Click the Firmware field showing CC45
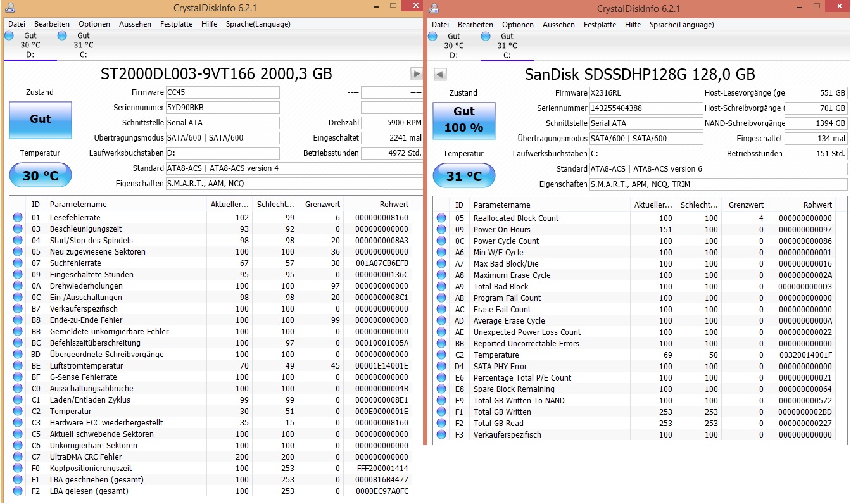 tap(222, 92)
